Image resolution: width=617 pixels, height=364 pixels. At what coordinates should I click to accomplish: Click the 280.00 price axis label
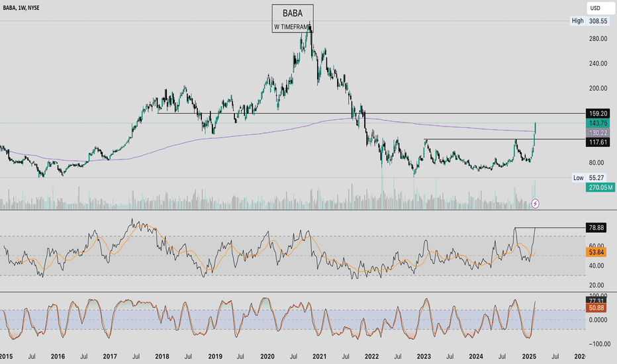point(598,38)
